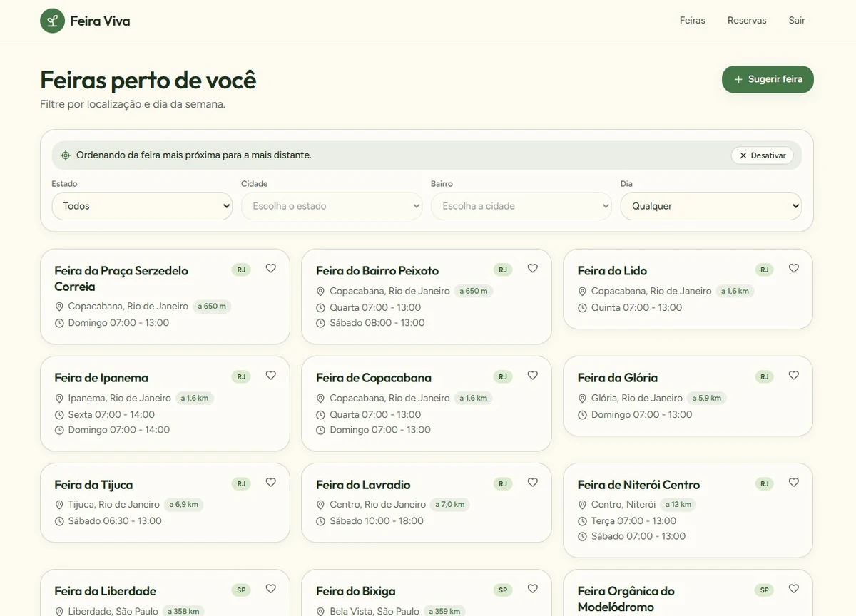Image resolution: width=856 pixels, height=616 pixels.
Task: Open Reservas in top navigation
Action: point(747,21)
